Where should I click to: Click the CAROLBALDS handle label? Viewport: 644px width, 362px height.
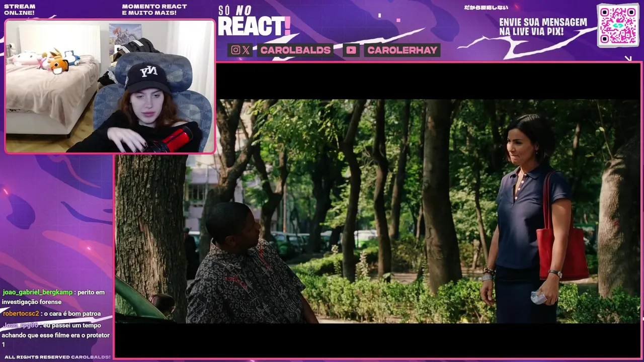[295, 50]
